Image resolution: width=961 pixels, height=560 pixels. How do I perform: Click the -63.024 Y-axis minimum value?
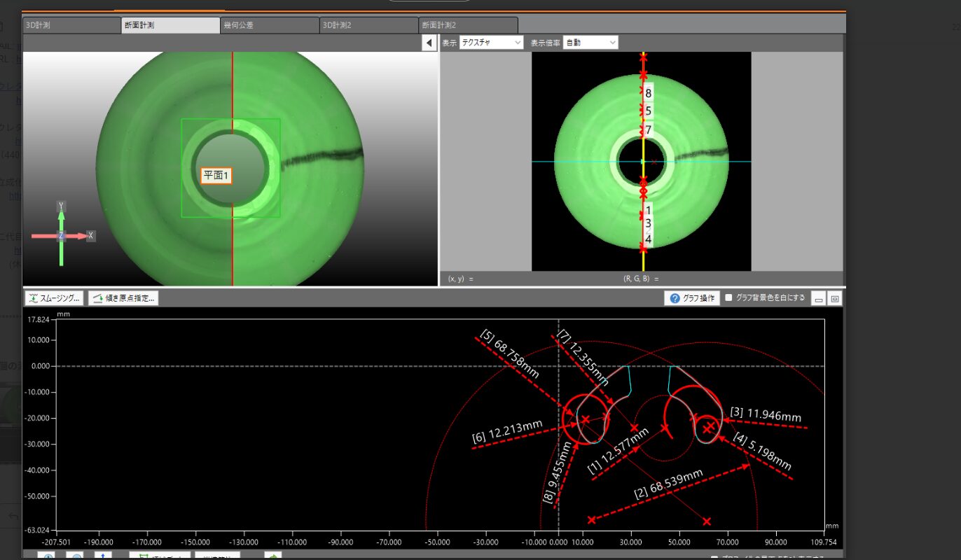[x=39, y=530]
